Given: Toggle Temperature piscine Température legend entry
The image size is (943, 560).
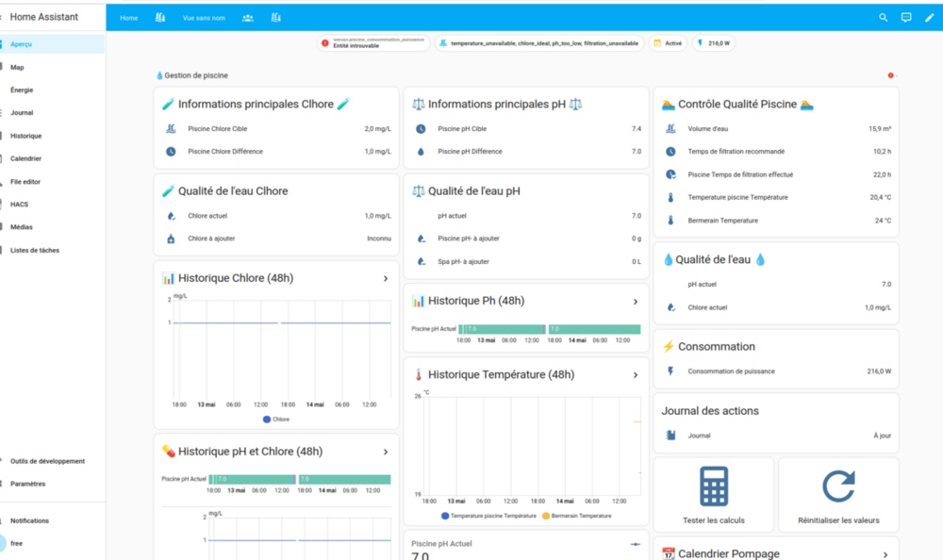Looking at the screenshot, I should pos(488,516).
